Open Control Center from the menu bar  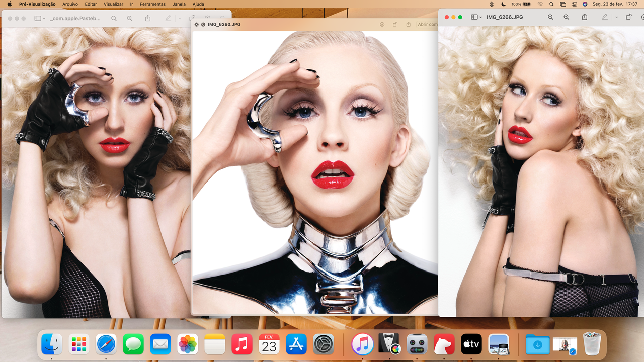pos(575,4)
